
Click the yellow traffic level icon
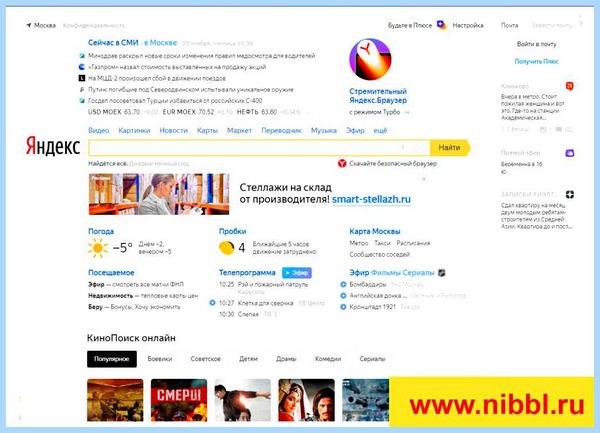pos(227,248)
